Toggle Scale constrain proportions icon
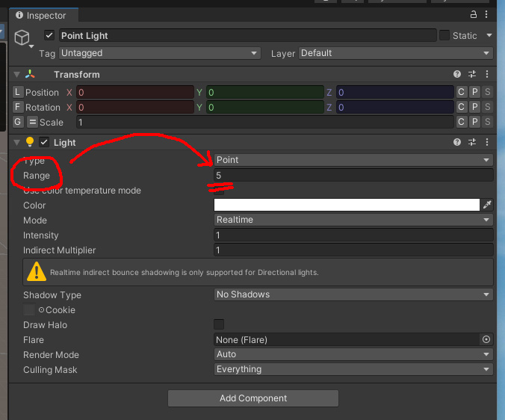This screenshot has width=505, height=420. 32,123
